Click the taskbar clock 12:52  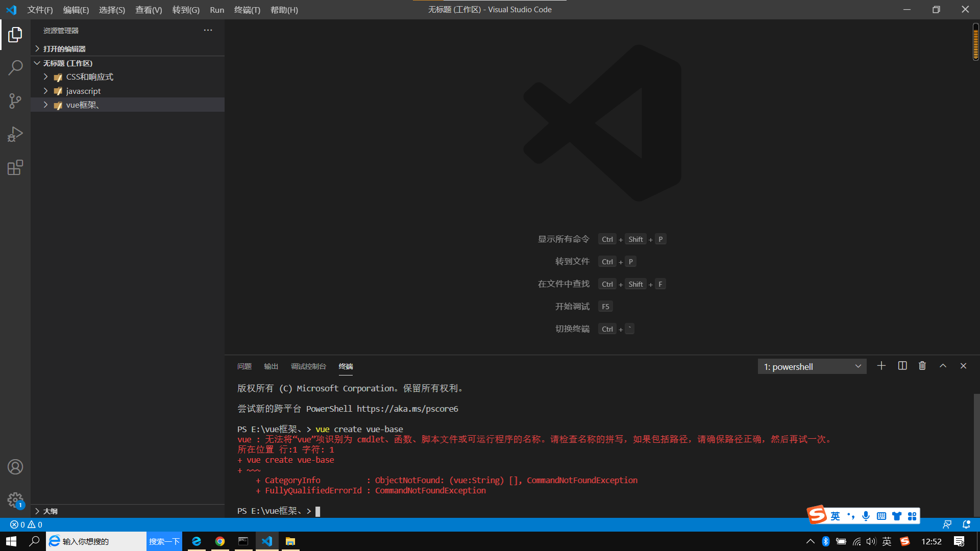pyautogui.click(x=931, y=541)
